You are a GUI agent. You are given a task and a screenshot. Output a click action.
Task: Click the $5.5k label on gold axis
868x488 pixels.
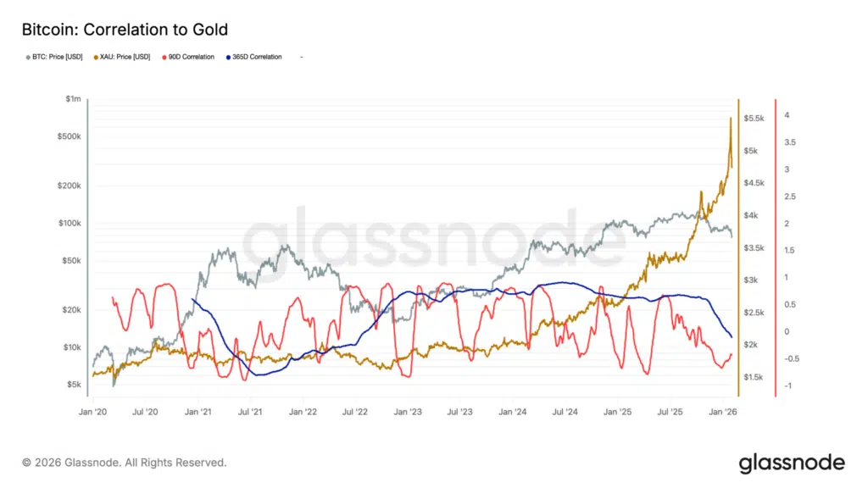point(755,119)
